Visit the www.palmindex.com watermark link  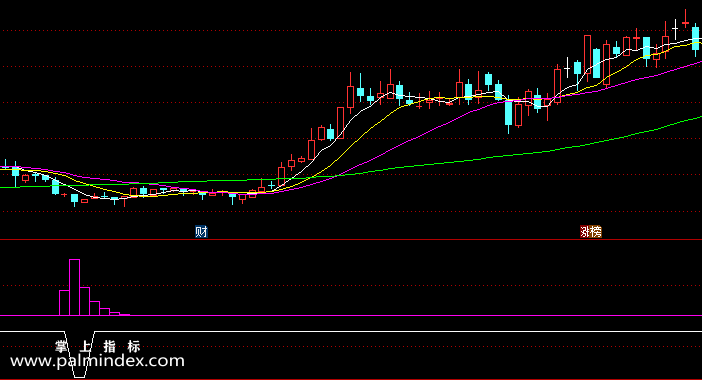pos(97,361)
